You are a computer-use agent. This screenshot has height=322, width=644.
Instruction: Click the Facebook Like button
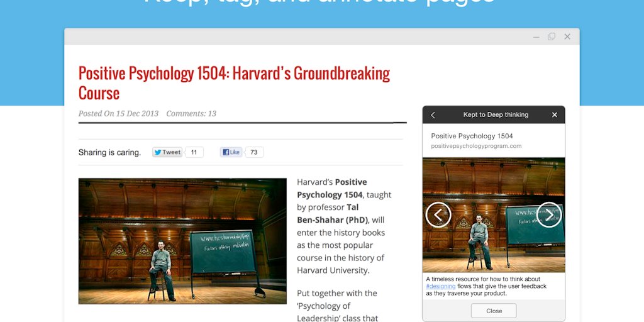tap(231, 152)
